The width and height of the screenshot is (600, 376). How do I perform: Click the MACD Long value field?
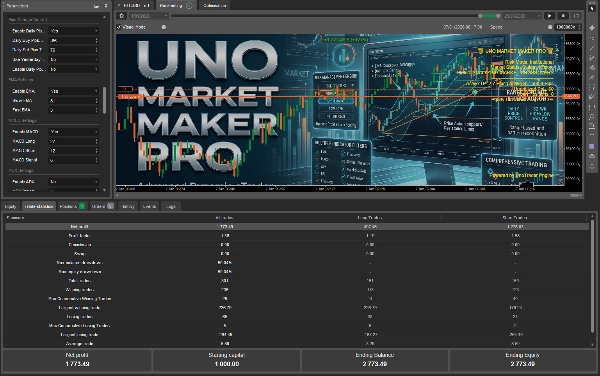point(73,141)
